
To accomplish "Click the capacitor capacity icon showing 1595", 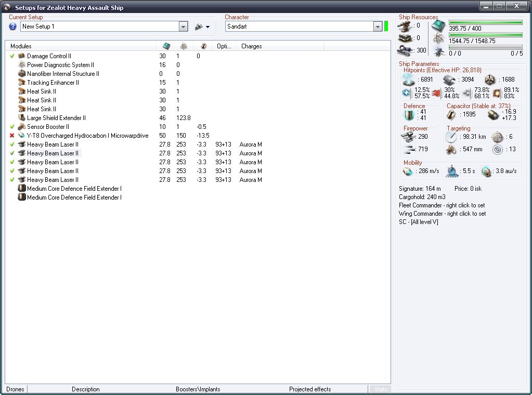I will click(451, 114).
